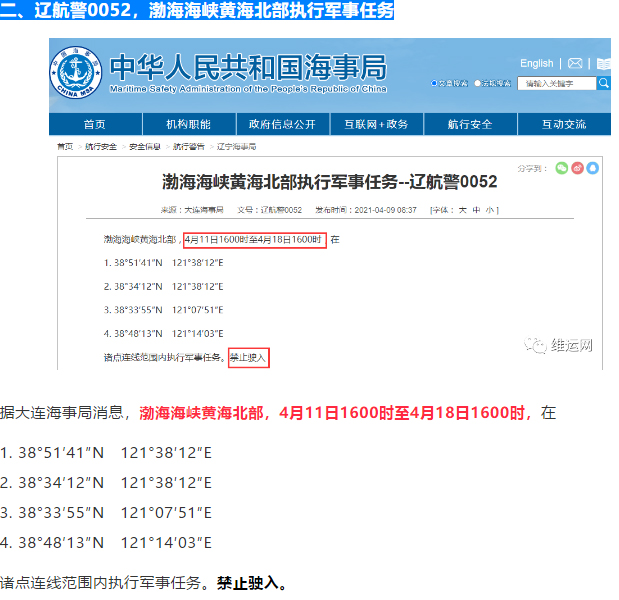This screenshot has width=619, height=600.
Task: Click red text 4月11日1600时至4月18日1600时
Action: click(x=402, y=413)
